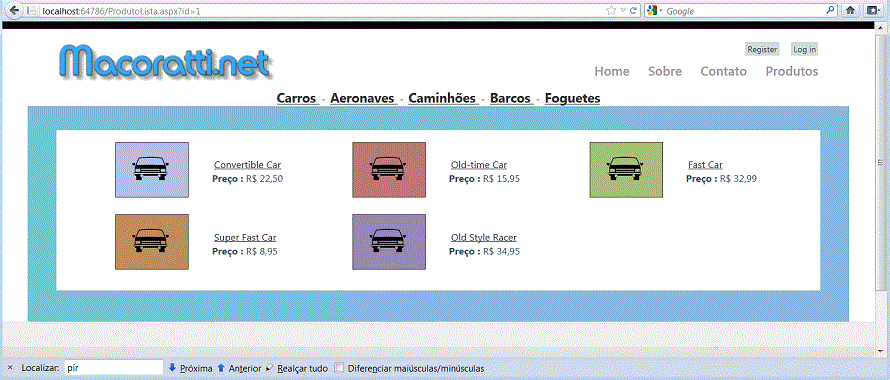890x380 pixels.
Task: Select the Aeronaves category link
Action: point(363,98)
